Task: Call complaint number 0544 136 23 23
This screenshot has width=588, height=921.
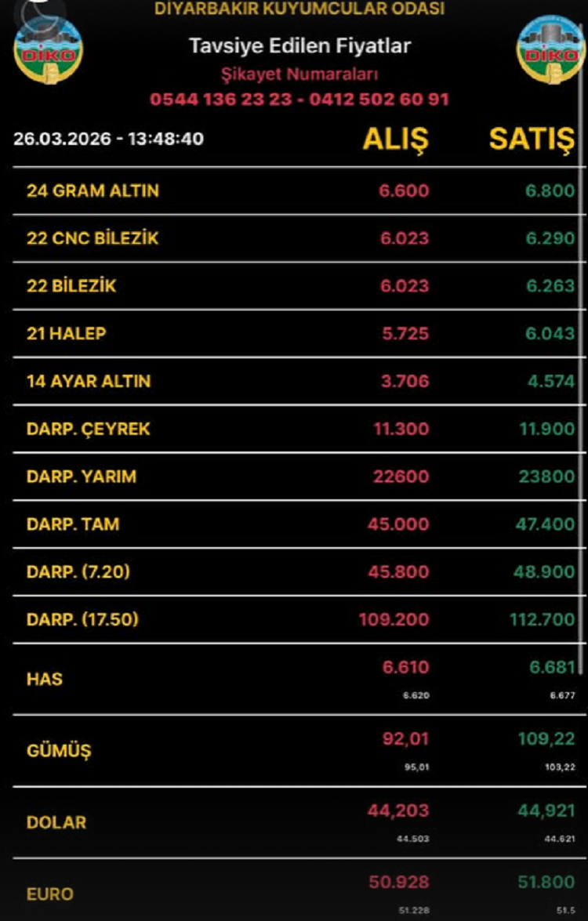Action: tap(220, 100)
